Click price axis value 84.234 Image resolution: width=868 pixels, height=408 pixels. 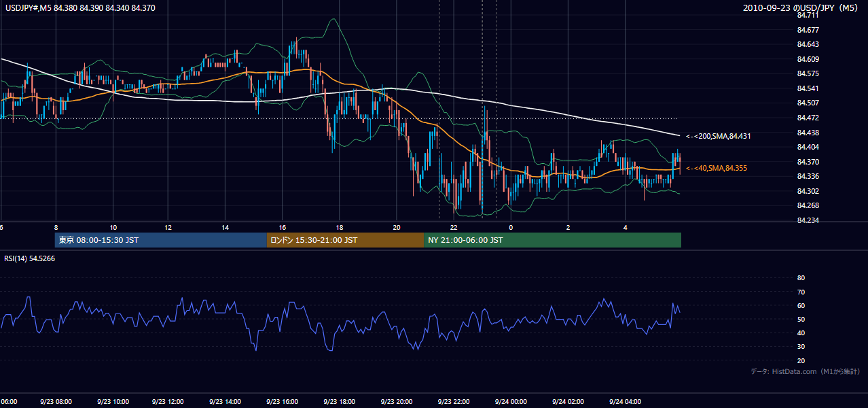tap(807, 220)
